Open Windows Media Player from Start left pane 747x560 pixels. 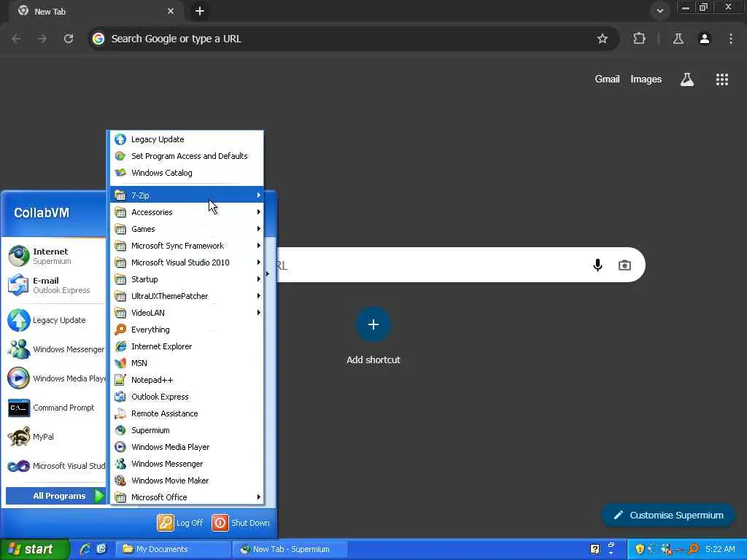(x=55, y=378)
